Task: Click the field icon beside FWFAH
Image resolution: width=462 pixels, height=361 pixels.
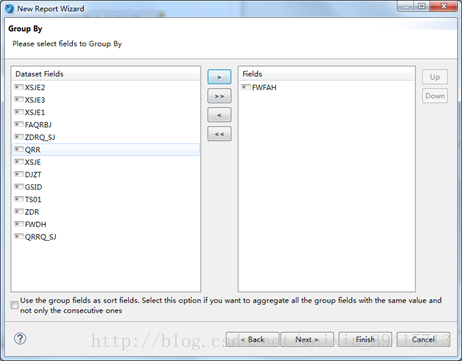Action: 246,87
